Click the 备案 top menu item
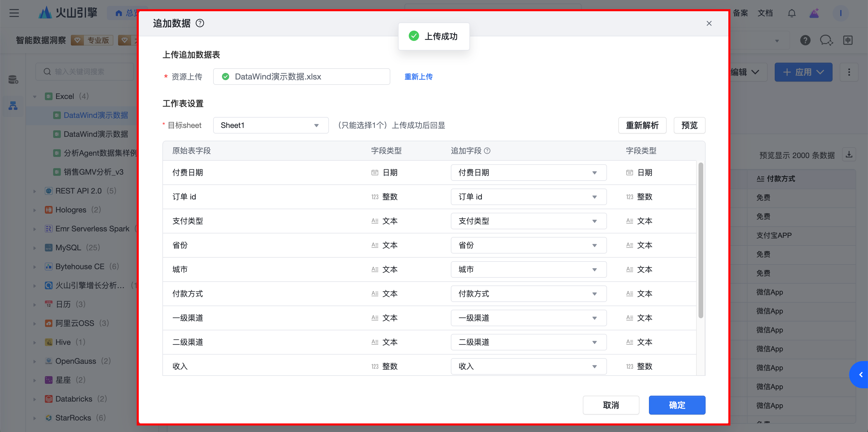 [x=740, y=13]
